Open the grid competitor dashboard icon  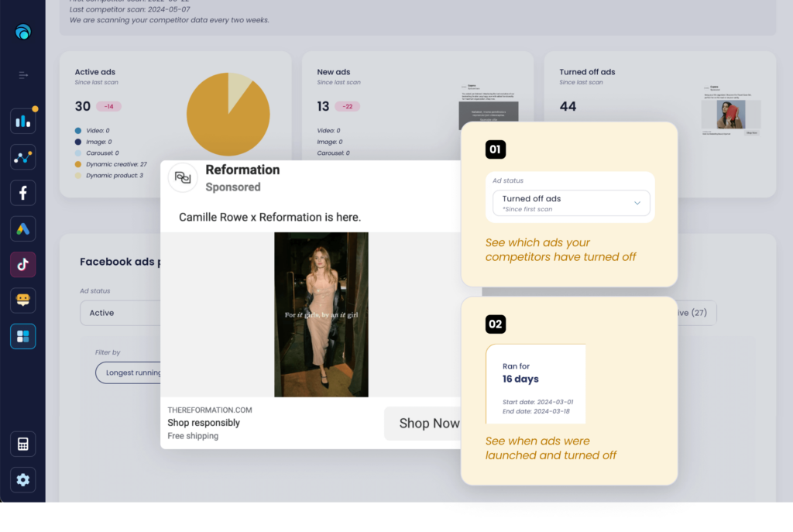coord(22,336)
